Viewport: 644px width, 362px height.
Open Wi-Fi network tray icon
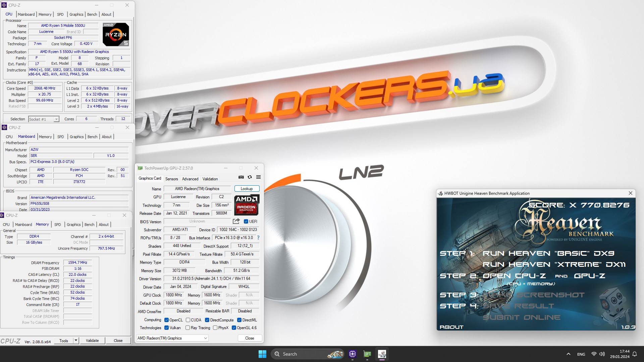[x=594, y=354]
